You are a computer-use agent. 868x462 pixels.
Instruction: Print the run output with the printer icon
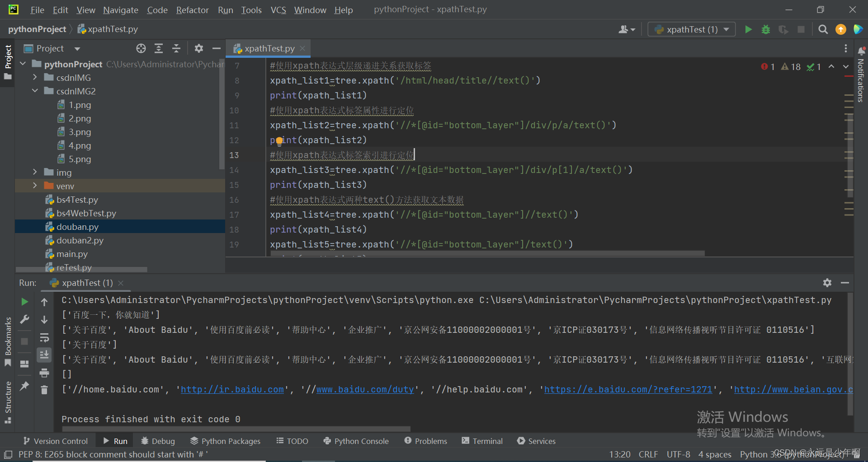[44, 373]
